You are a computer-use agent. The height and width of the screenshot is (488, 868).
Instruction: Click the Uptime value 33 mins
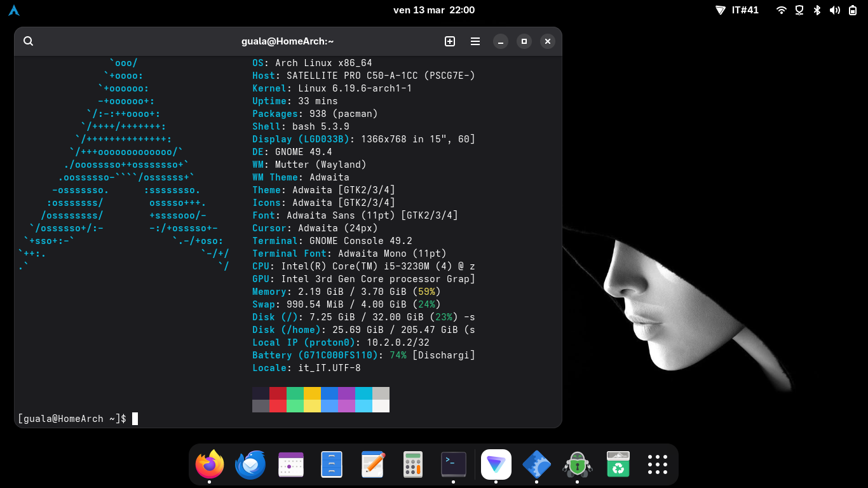click(x=318, y=101)
